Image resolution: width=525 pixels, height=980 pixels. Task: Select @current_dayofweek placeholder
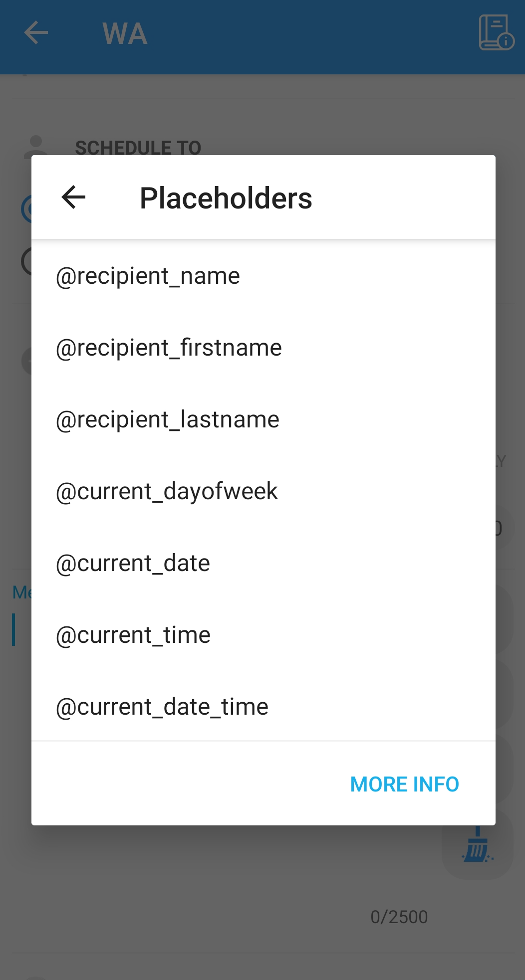(x=167, y=492)
